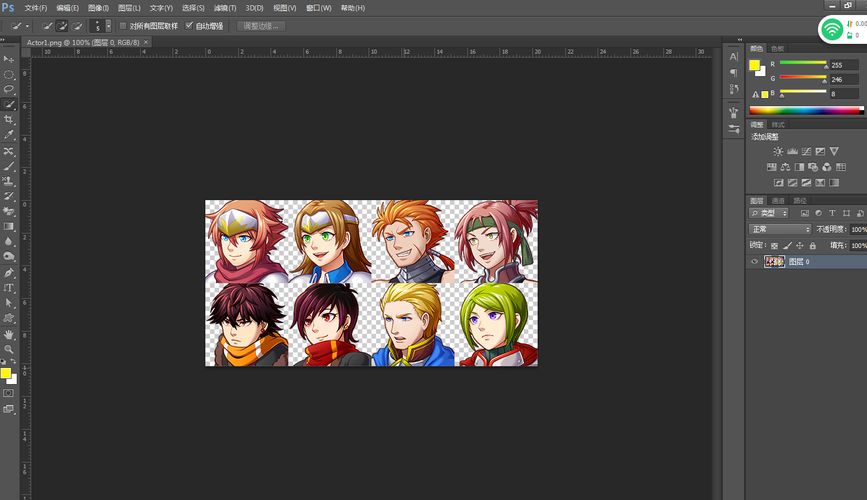Image resolution: width=867 pixels, height=500 pixels.
Task: Close the Actor1.png document tab
Action: click(146, 42)
